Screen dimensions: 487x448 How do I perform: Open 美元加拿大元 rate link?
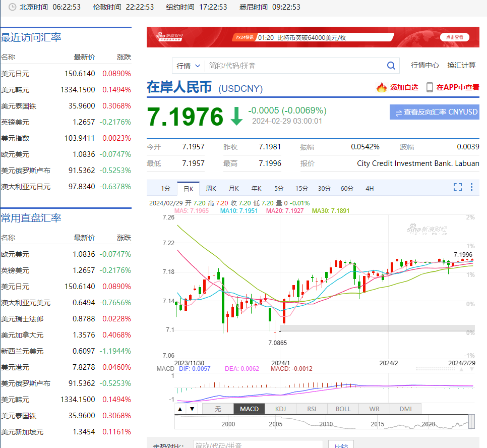pos(22,335)
